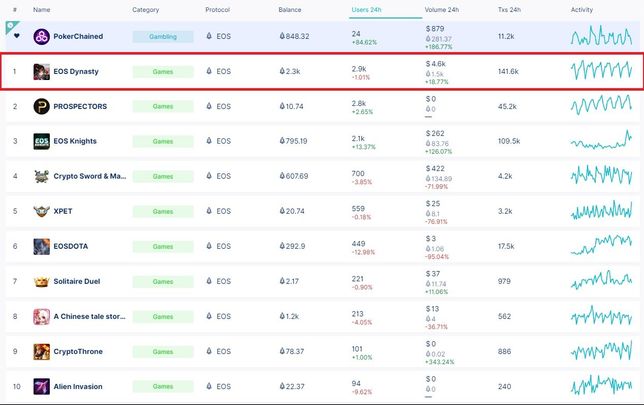The width and height of the screenshot is (644, 405).
Task: Click the PokerChained app logo icon
Action: point(41,36)
